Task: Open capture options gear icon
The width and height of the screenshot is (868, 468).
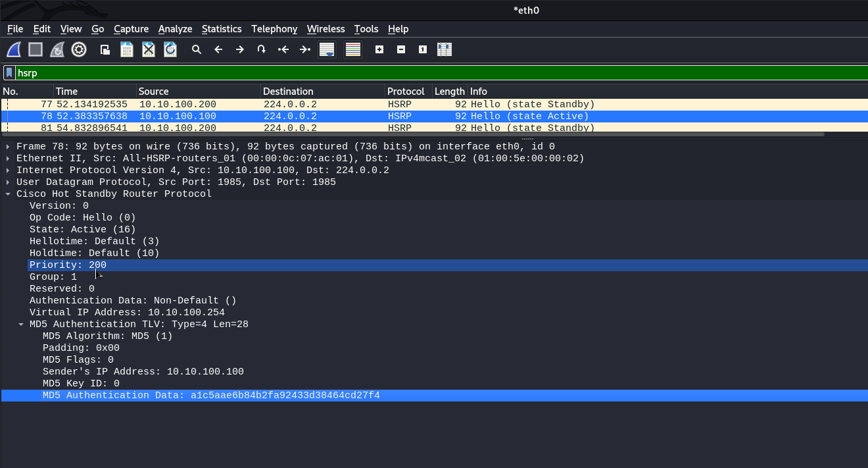Action: tap(79, 49)
